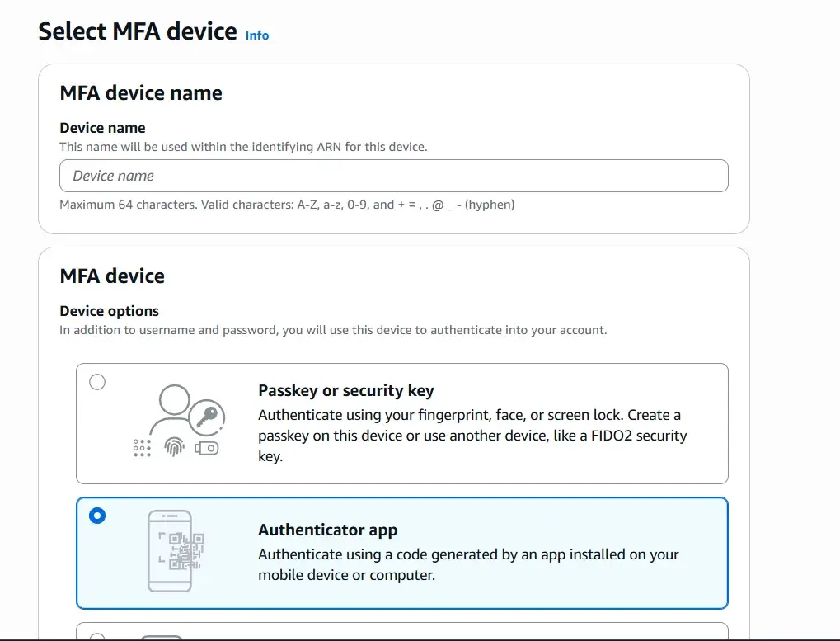Select the Authenticator app radio button
This screenshot has height=641, width=840.
click(97, 516)
